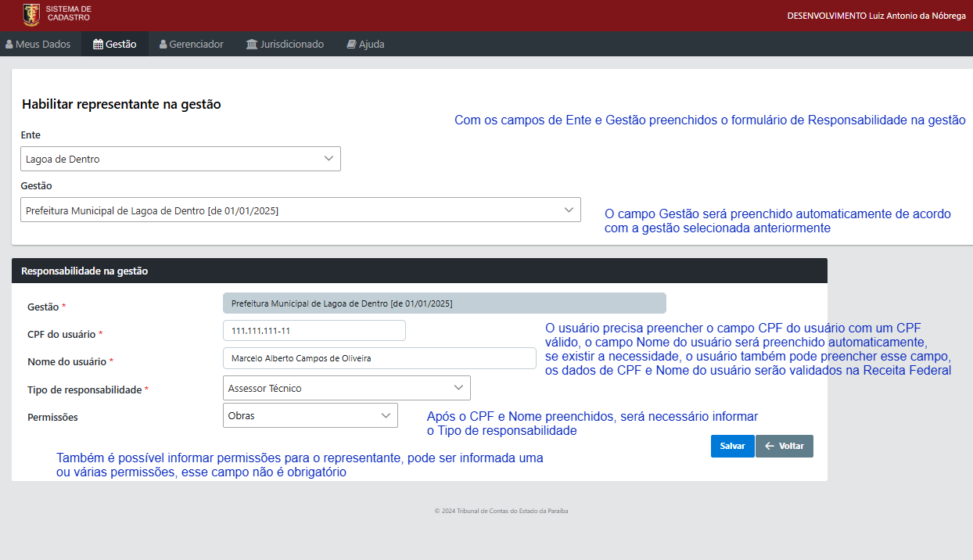973x560 pixels.
Task: Expand the Ente dropdown showing Lagoa de Dentro
Action: point(181,159)
